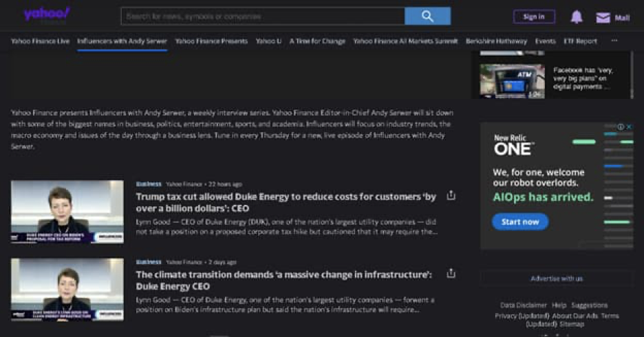Image resolution: width=644 pixels, height=337 pixels.
Task: Go to the Events tab
Action: click(x=545, y=41)
